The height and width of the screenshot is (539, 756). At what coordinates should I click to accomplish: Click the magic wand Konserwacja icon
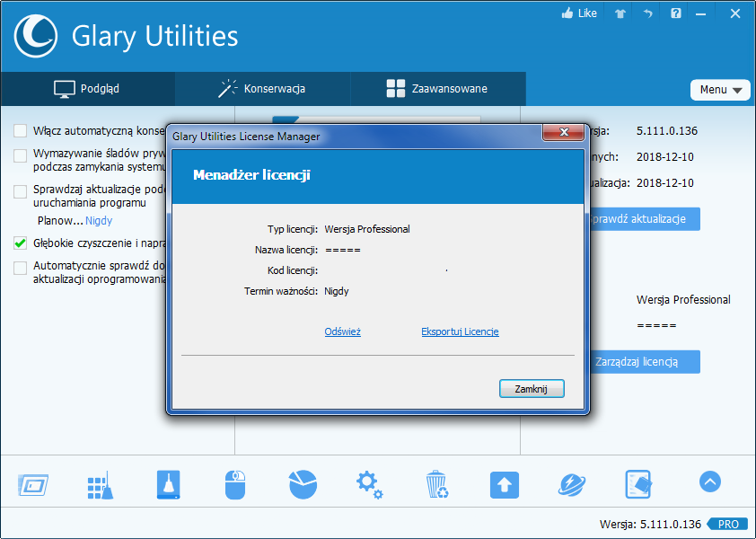(x=227, y=89)
